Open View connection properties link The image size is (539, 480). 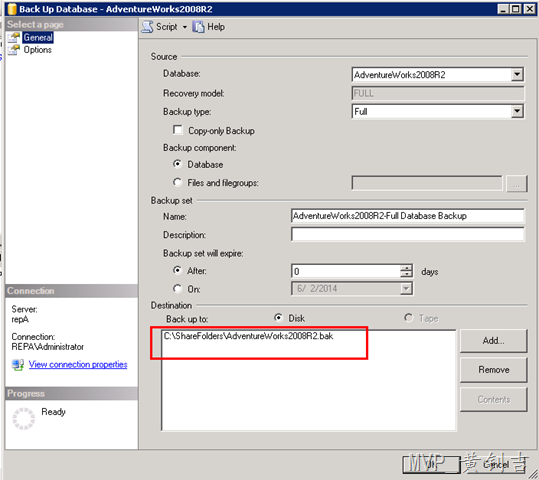coord(78,364)
